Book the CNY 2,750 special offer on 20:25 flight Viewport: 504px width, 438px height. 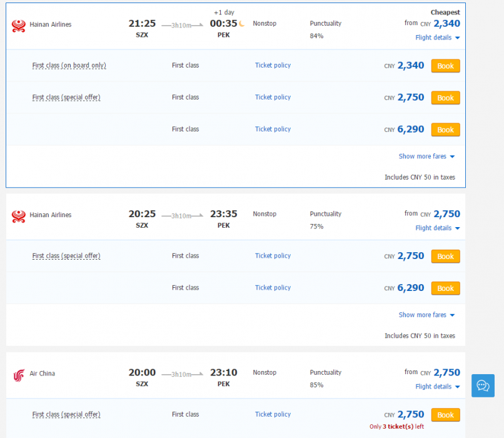point(445,256)
